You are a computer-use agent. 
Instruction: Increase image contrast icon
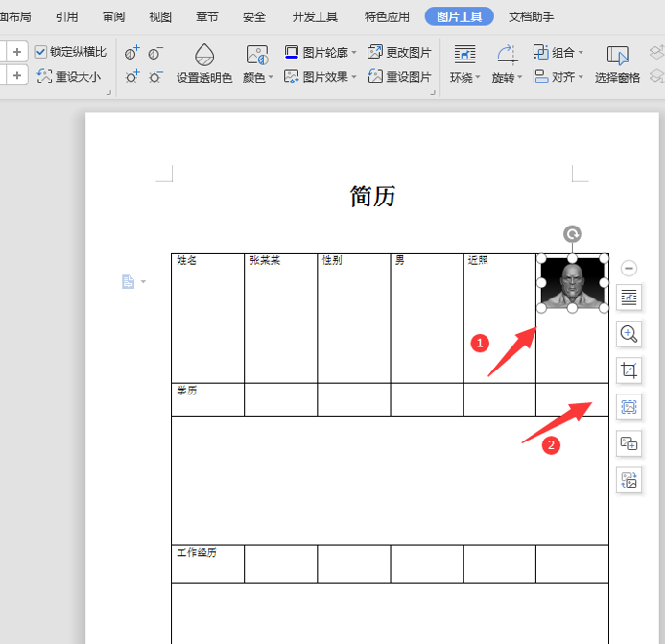click(131, 53)
